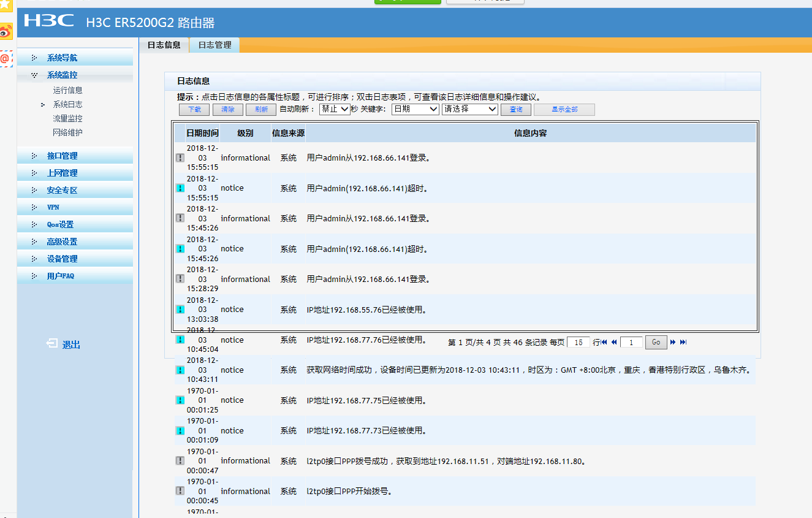Click the page number field showing 1
The image size is (812, 518).
click(x=631, y=343)
